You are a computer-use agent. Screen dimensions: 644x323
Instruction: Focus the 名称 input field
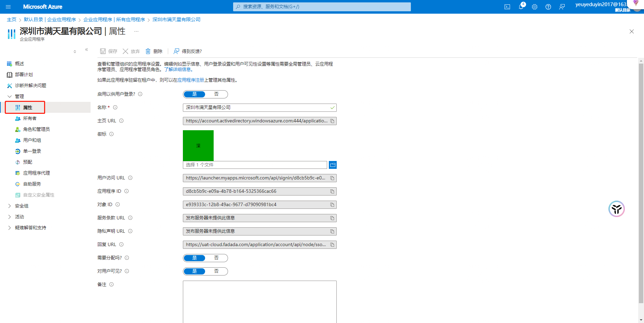click(x=260, y=108)
